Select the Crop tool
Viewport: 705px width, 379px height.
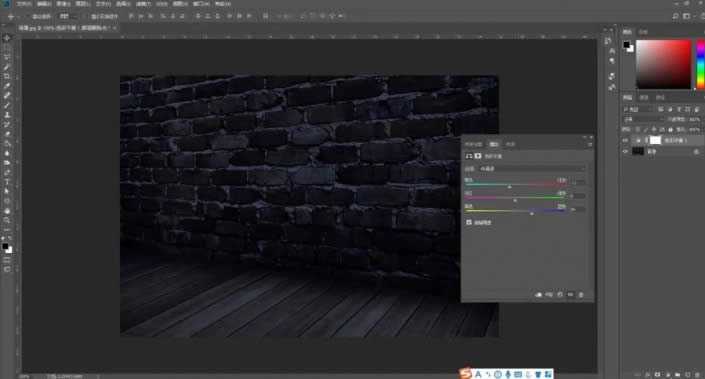tap(7, 76)
